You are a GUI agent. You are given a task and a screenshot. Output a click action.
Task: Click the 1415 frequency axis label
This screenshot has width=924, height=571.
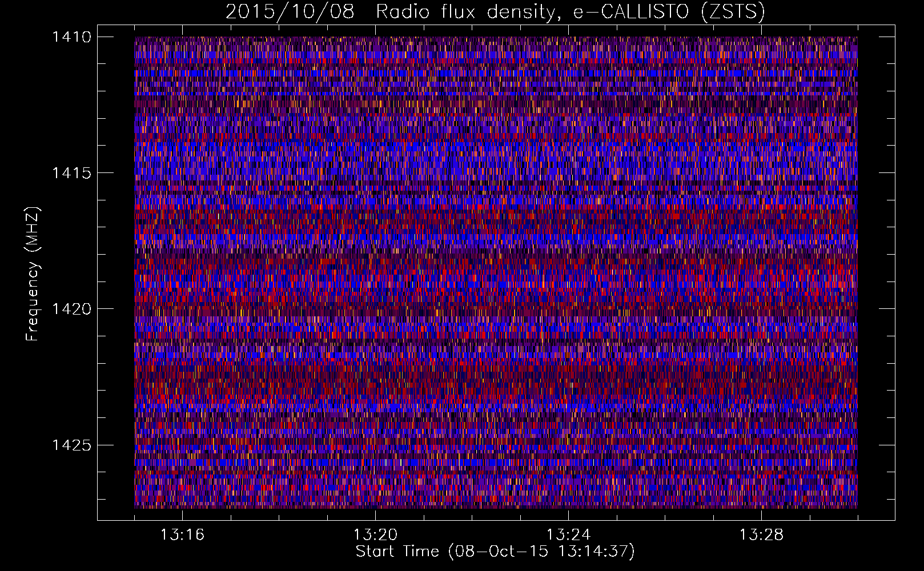click(71, 173)
